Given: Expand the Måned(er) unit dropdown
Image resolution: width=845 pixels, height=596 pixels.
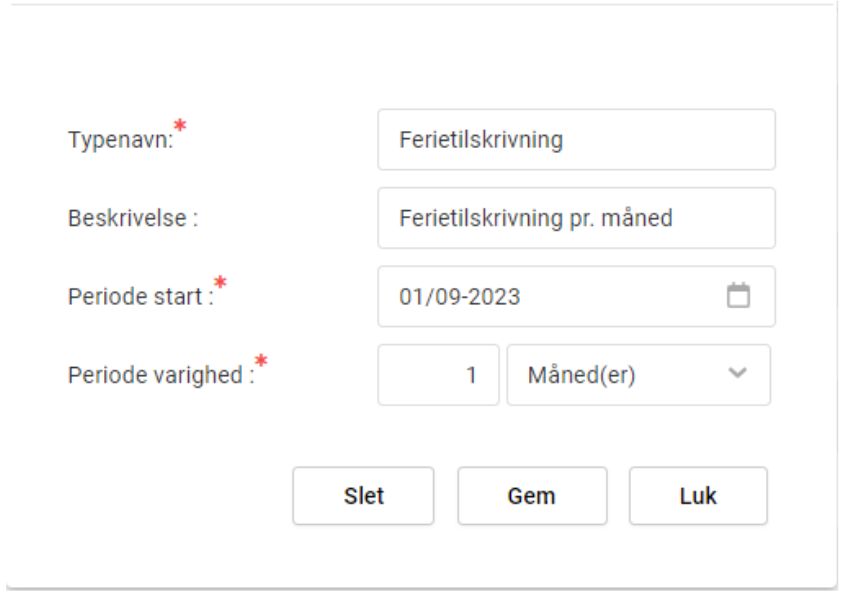Looking at the screenshot, I should (x=638, y=375).
